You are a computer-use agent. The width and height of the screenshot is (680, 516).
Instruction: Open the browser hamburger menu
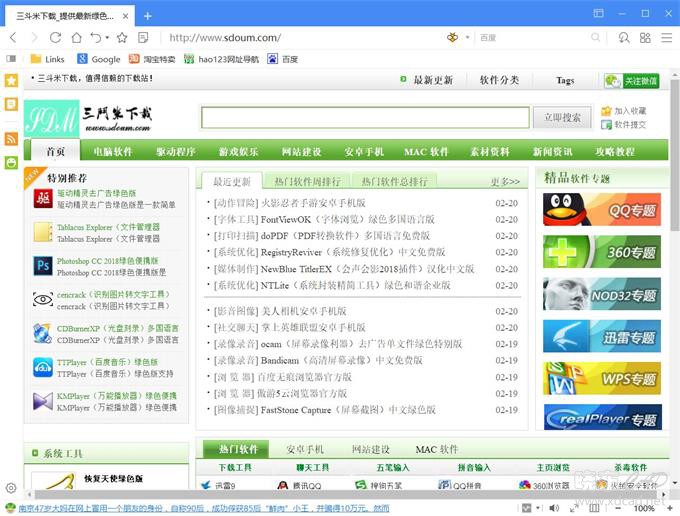click(x=667, y=38)
